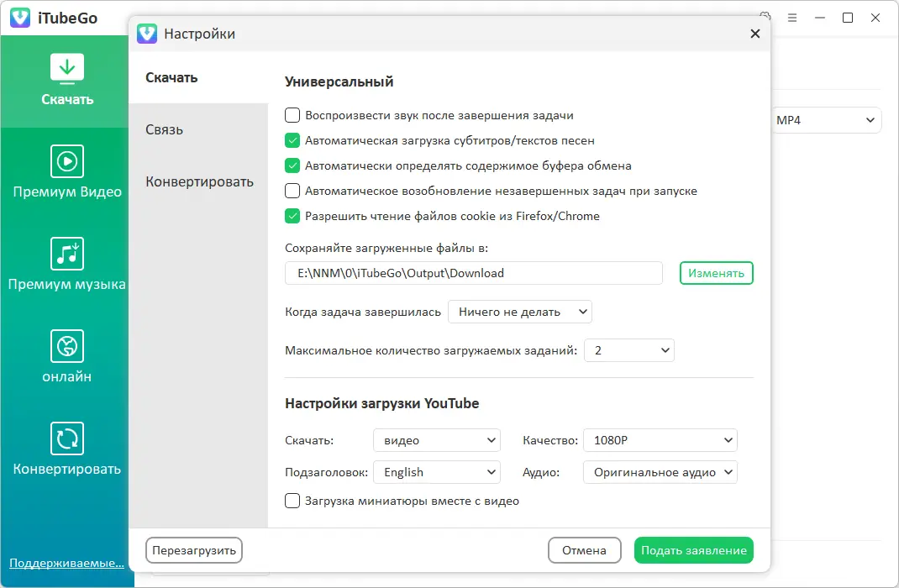Screen dimensions: 899x588
Task: Click the Отмена button
Action: tap(584, 550)
